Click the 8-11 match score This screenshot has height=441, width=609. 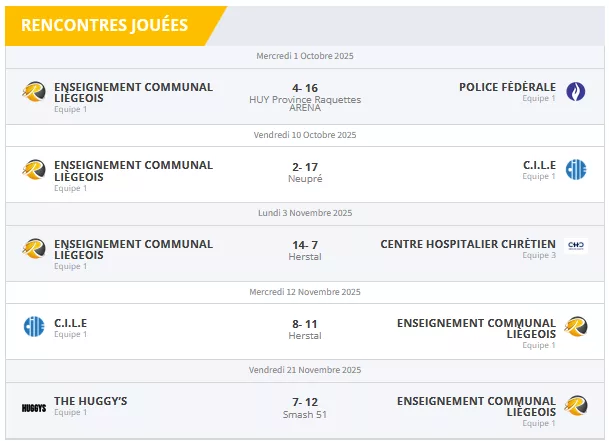tap(305, 324)
